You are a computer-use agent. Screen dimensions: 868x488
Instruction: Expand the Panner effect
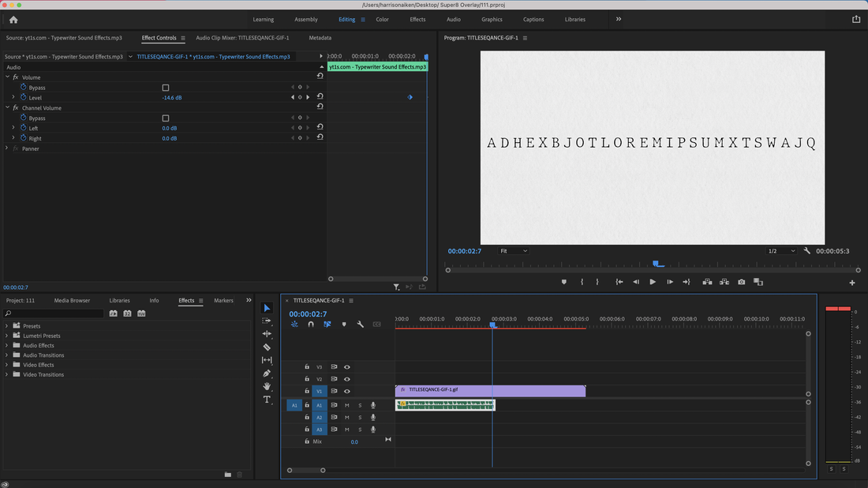(6, 148)
